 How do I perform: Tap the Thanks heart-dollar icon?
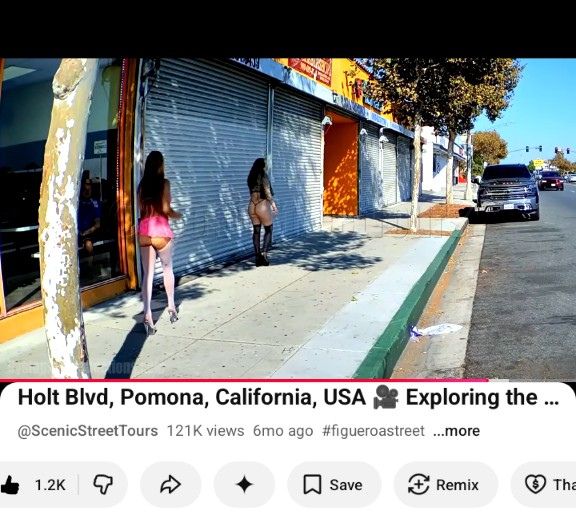[x=535, y=485]
